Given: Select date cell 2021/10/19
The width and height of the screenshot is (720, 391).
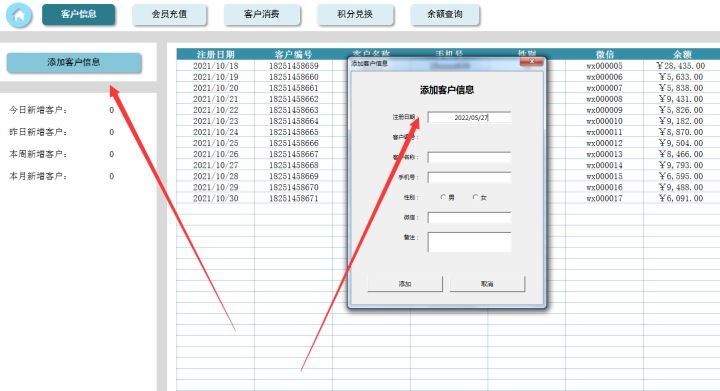Looking at the screenshot, I should click(x=215, y=77).
